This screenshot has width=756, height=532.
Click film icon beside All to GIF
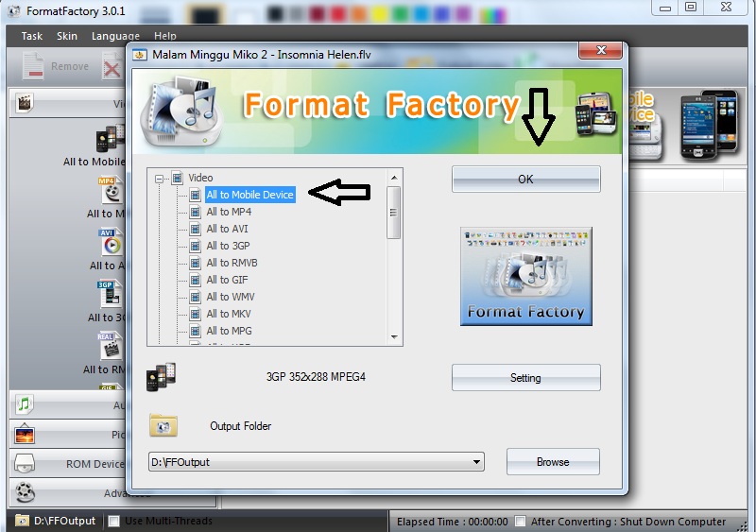coord(195,280)
